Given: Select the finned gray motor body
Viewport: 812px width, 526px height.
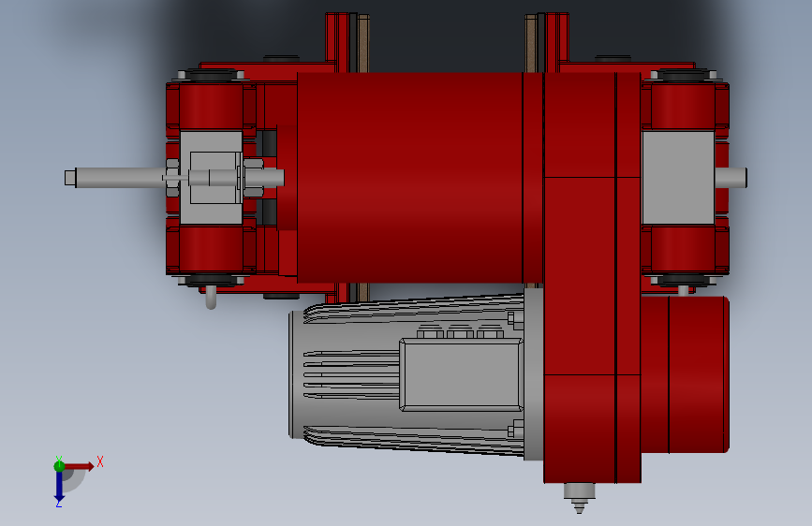Looking at the screenshot, I should coord(406,375).
